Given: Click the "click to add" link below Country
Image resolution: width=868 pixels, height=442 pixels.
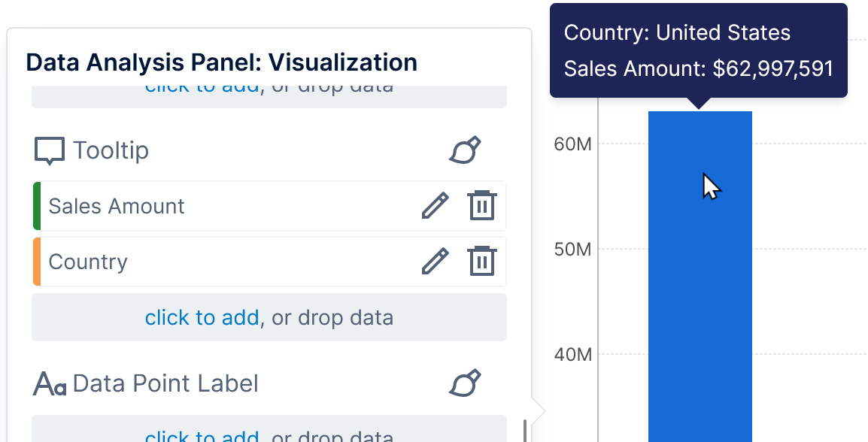Looking at the screenshot, I should pos(202,317).
